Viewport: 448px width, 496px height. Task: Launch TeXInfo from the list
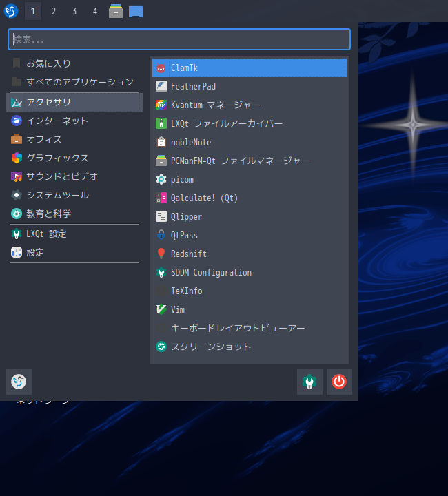tap(250, 291)
